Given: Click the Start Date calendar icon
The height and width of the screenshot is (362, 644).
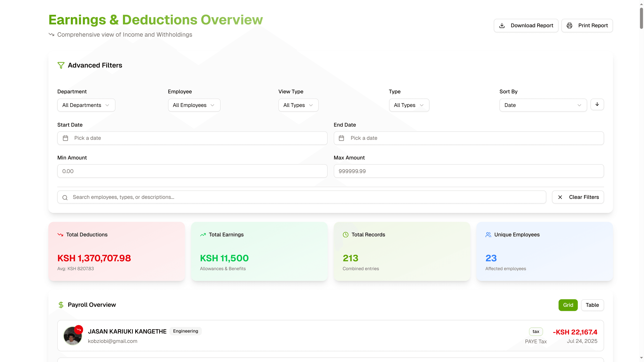Looking at the screenshot, I should tap(66, 138).
